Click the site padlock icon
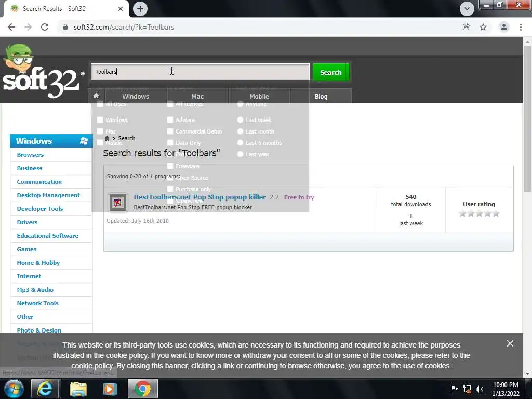This screenshot has width=532, height=399. pos(65,27)
